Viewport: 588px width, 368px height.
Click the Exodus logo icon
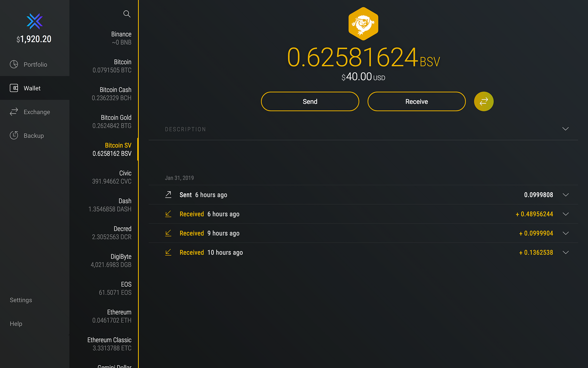click(x=35, y=21)
